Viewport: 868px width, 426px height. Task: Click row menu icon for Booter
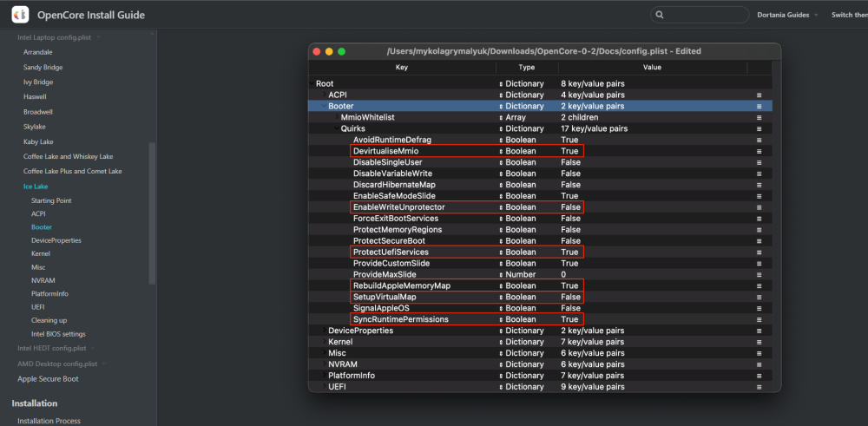pyautogui.click(x=759, y=106)
